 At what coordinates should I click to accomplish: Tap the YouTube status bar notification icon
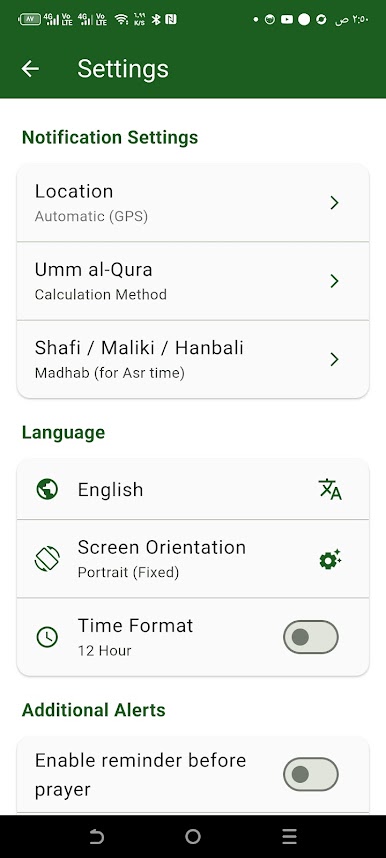(286, 20)
